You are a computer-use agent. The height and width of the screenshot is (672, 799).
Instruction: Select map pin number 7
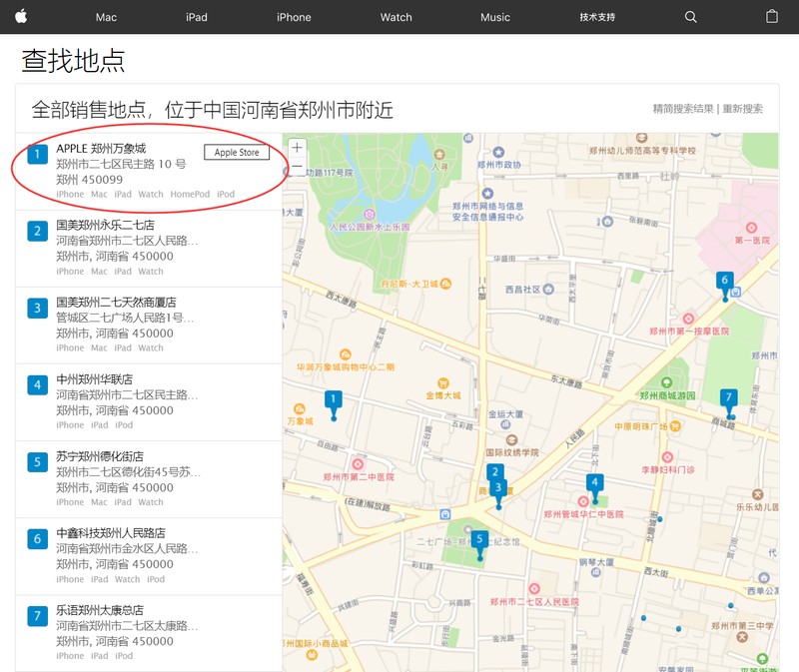click(x=729, y=403)
